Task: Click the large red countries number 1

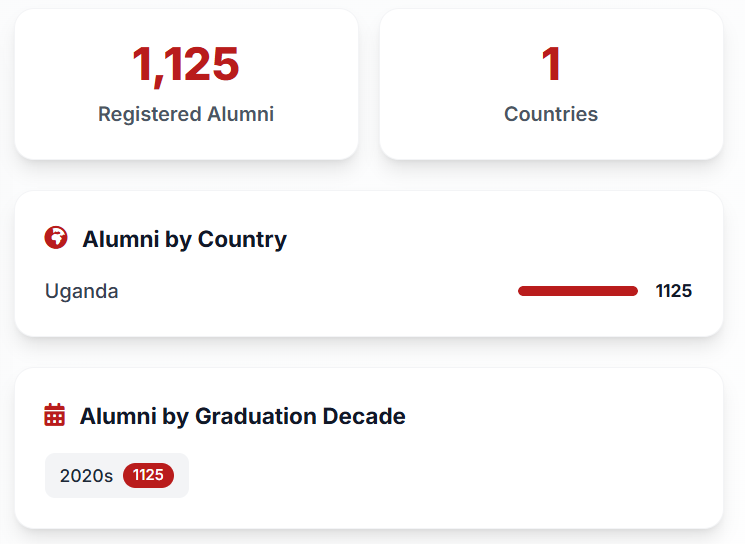Action: tap(551, 65)
